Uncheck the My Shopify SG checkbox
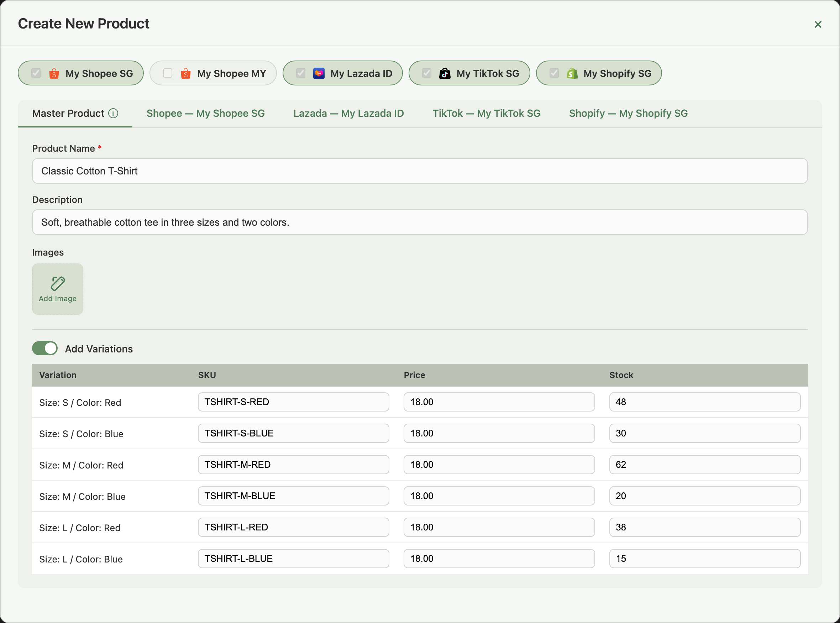This screenshot has height=623, width=840. tap(554, 73)
